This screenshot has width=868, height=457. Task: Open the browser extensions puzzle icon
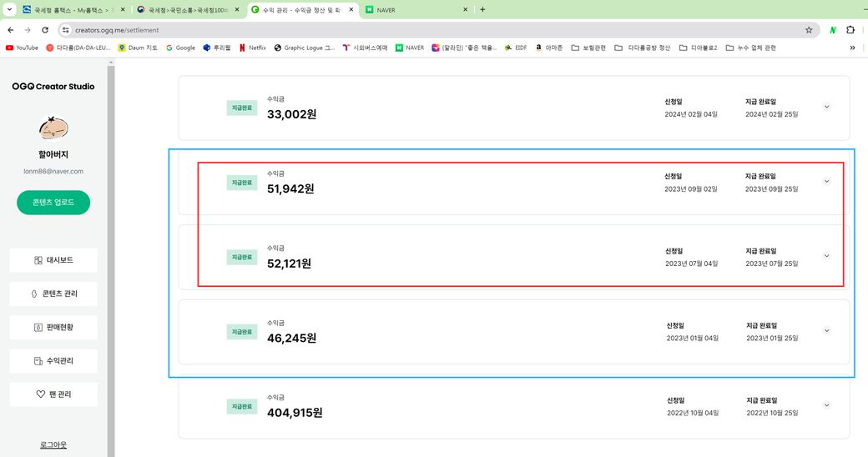850,29
